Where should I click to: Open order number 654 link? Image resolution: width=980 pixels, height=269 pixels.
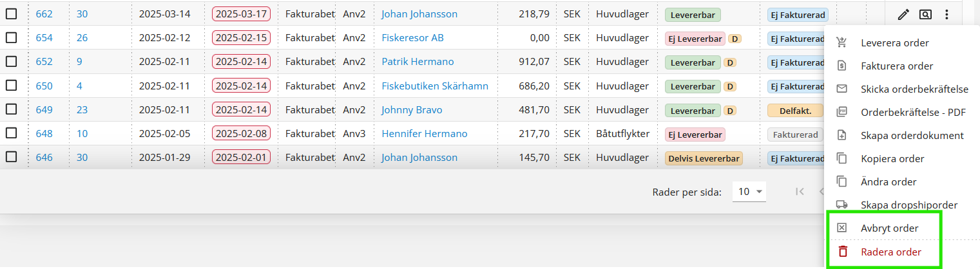pos(44,38)
